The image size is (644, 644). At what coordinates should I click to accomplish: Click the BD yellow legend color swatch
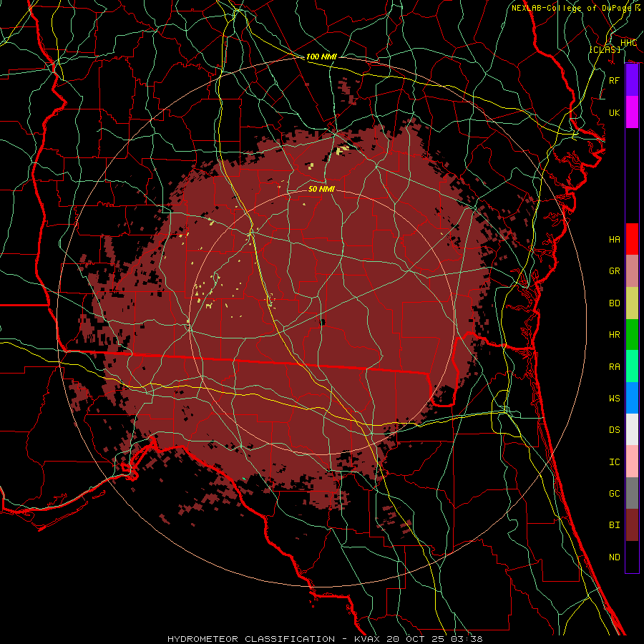click(x=632, y=303)
